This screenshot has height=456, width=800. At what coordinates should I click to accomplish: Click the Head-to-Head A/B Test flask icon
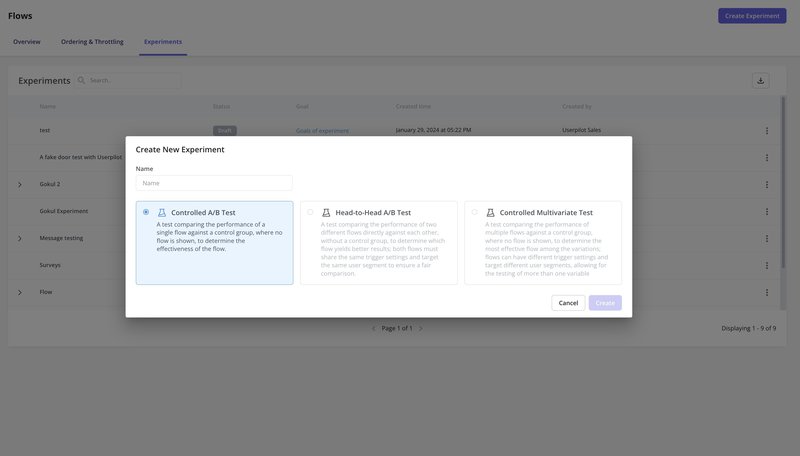click(326, 213)
